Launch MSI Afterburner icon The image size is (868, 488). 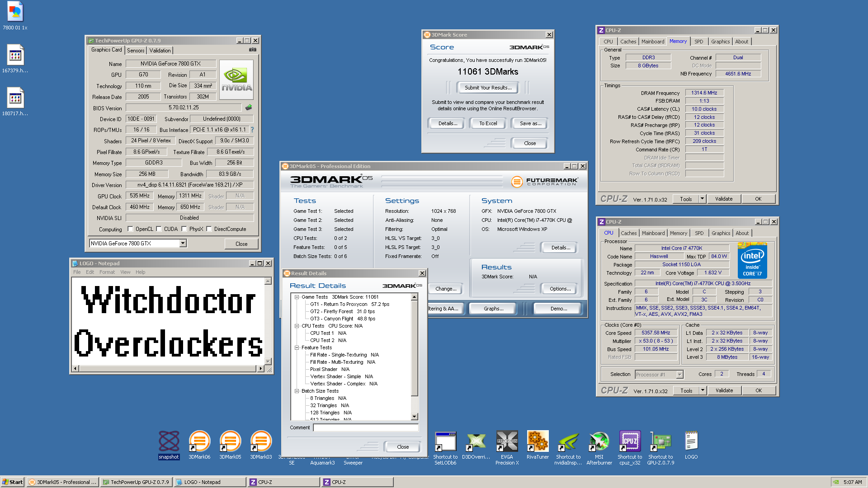(599, 448)
